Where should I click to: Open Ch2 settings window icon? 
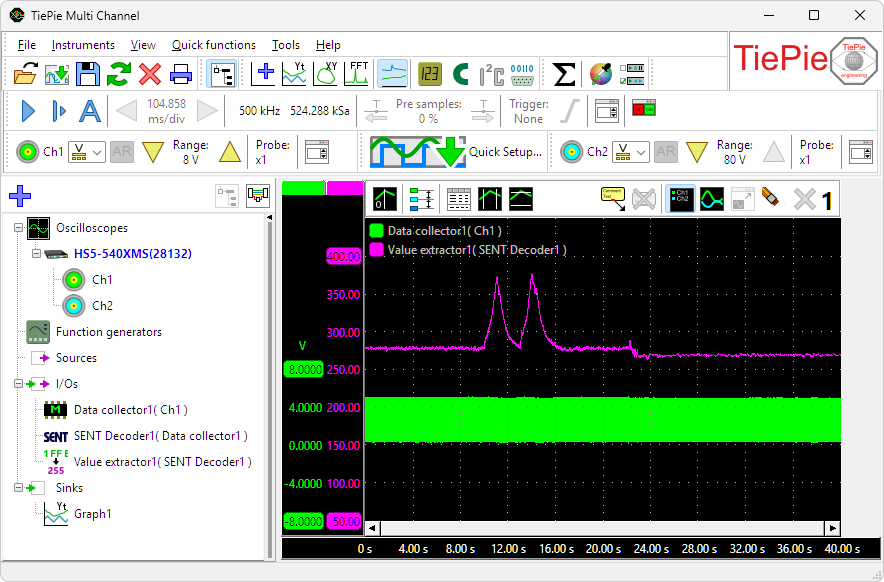pyautogui.click(x=861, y=152)
